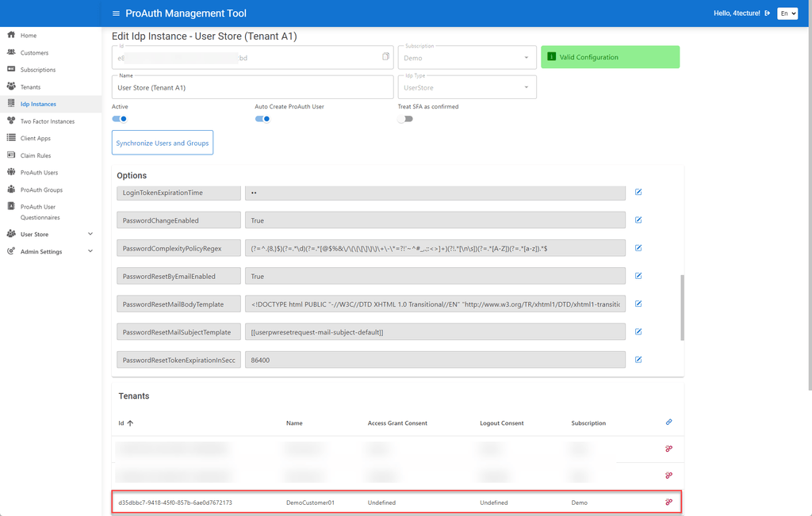812x516 pixels.
Task: Copy the Idp instance Id using copy icon
Action: pyautogui.click(x=385, y=56)
